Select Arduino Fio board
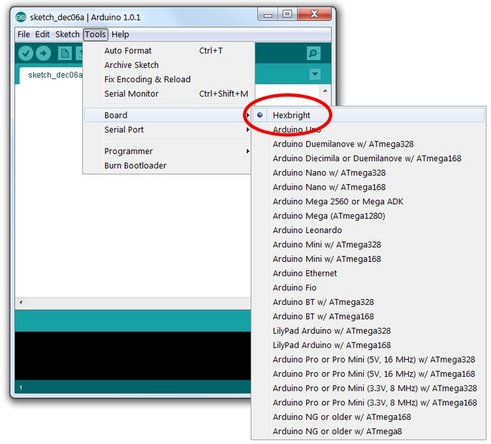491x444 pixels. [368, 287]
